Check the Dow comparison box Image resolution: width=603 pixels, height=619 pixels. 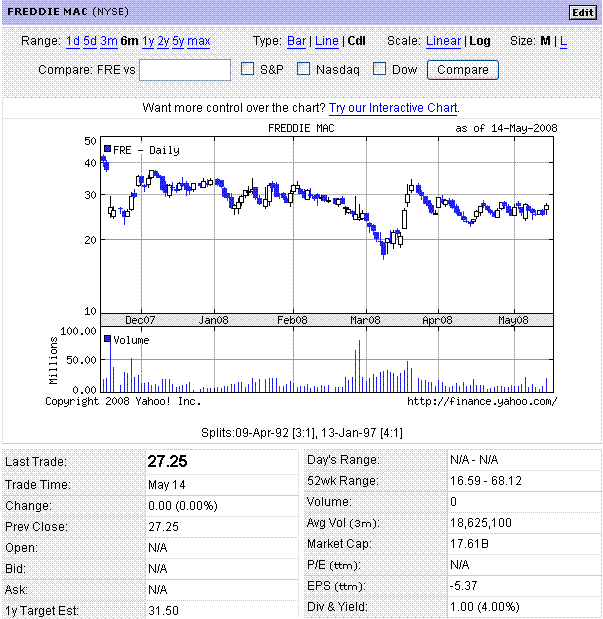coord(380,70)
